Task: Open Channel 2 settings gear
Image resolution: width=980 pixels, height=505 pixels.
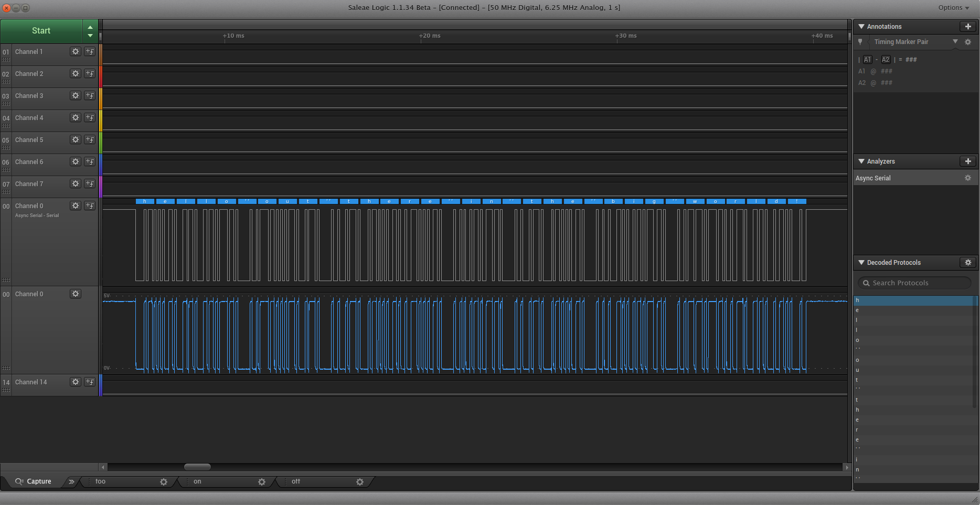Action: 76,73
